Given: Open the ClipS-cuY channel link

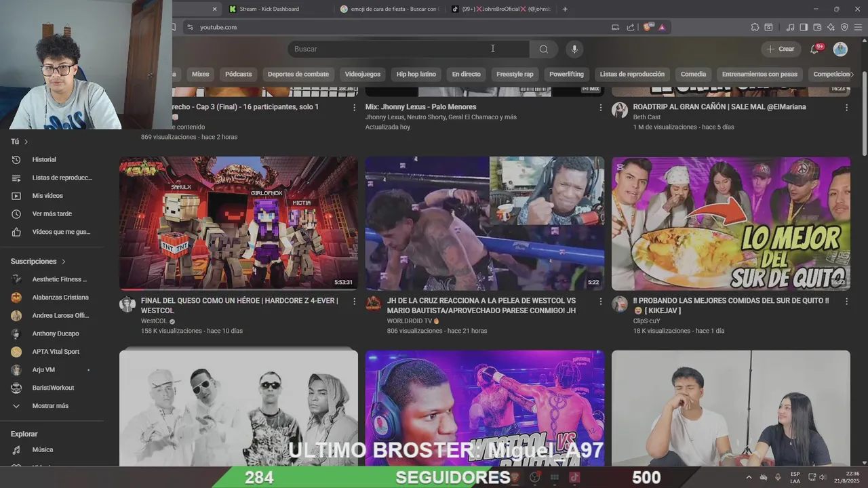Looking at the screenshot, I should (647, 321).
